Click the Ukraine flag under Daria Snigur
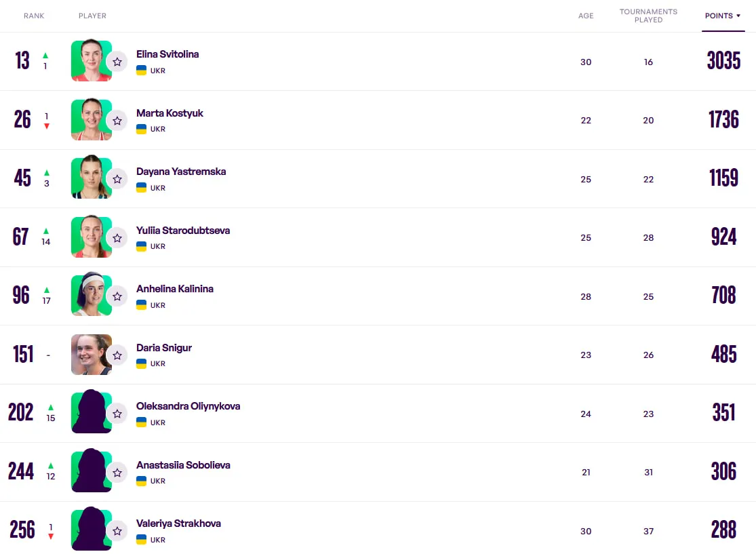 click(x=141, y=363)
